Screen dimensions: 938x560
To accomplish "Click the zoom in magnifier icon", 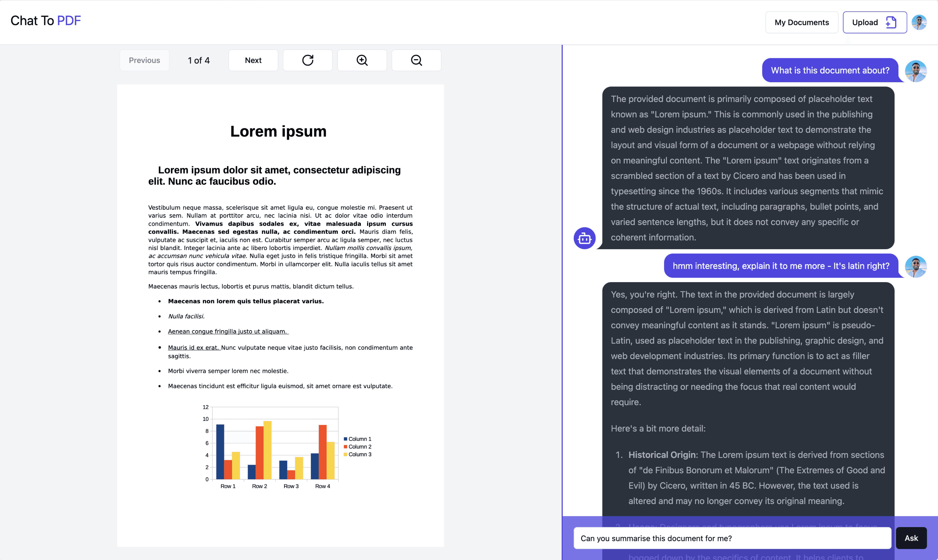I will tap(362, 60).
